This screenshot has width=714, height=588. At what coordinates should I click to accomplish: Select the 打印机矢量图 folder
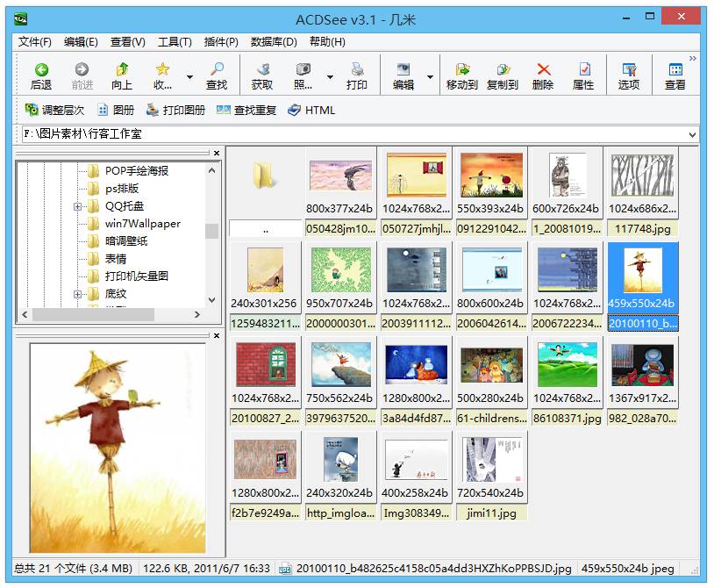[x=137, y=276]
